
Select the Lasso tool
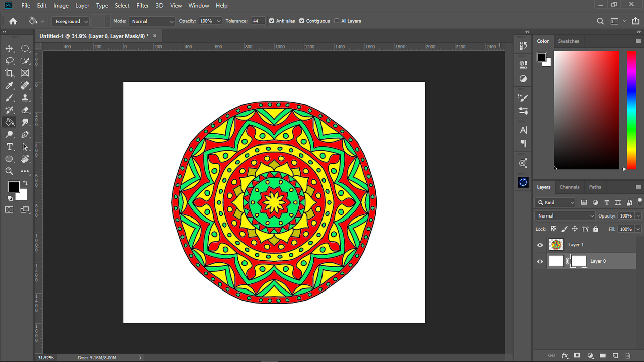(x=9, y=61)
